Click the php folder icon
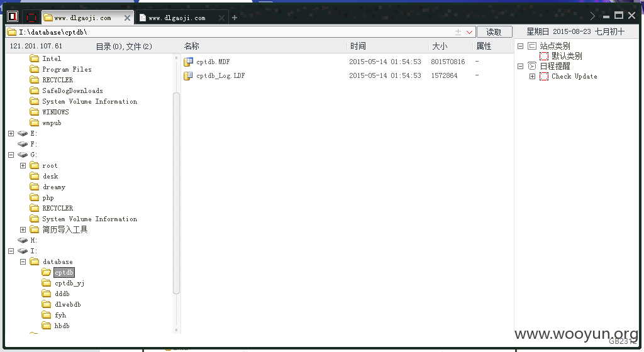 35,197
